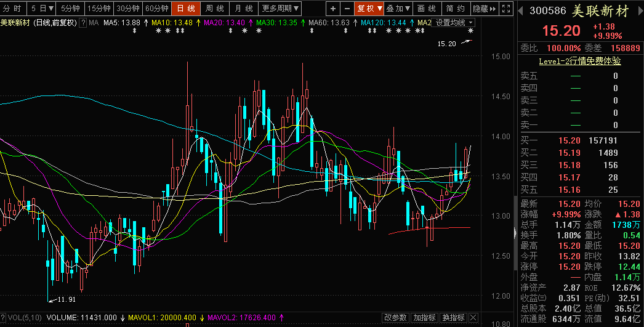This screenshot has width=644, height=327.
Task: Close the volume indicator panel with X
Action: tap(473, 318)
